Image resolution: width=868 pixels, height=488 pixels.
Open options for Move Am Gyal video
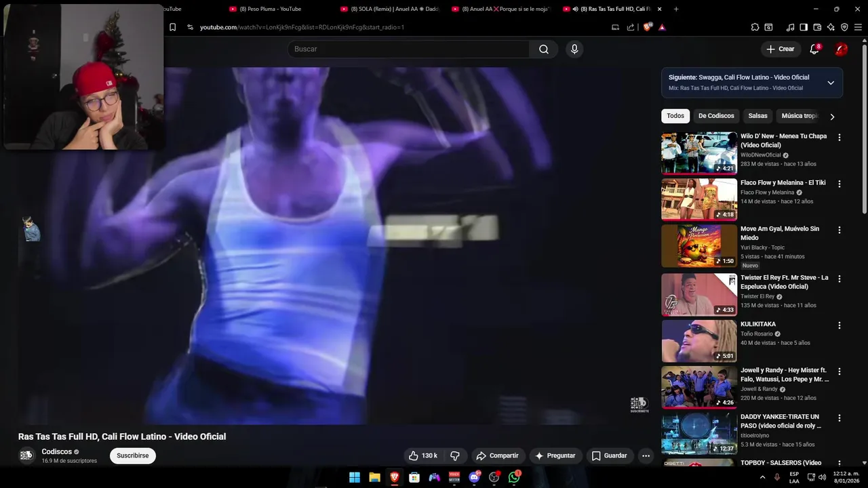840,230
